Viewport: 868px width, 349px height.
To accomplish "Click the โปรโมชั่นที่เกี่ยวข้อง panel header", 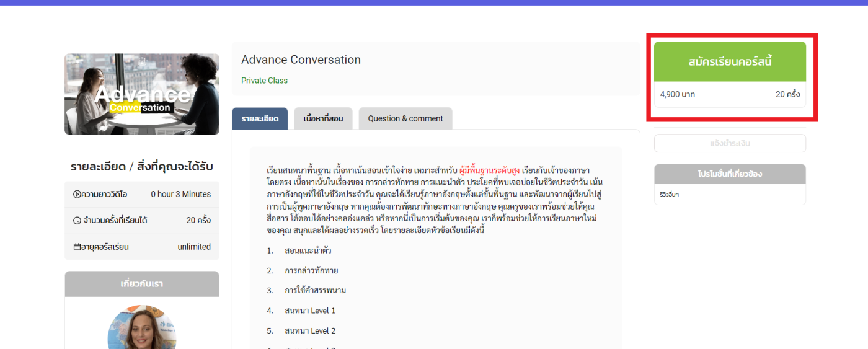I will coord(730,174).
